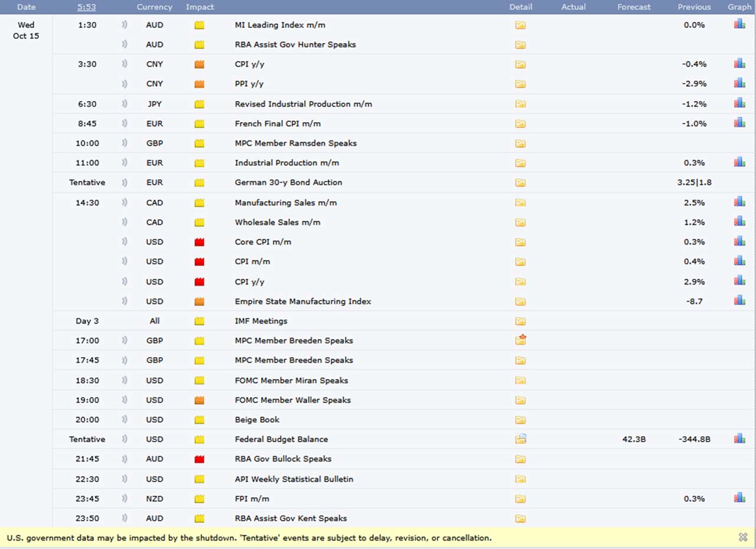756x549 pixels.
Task: Expand detail for FPI m/m row
Action: [520, 499]
